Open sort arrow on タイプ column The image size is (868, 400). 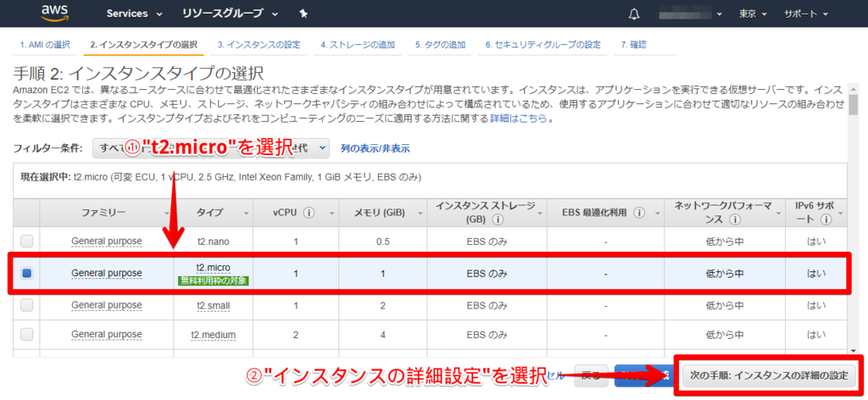tap(247, 214)
